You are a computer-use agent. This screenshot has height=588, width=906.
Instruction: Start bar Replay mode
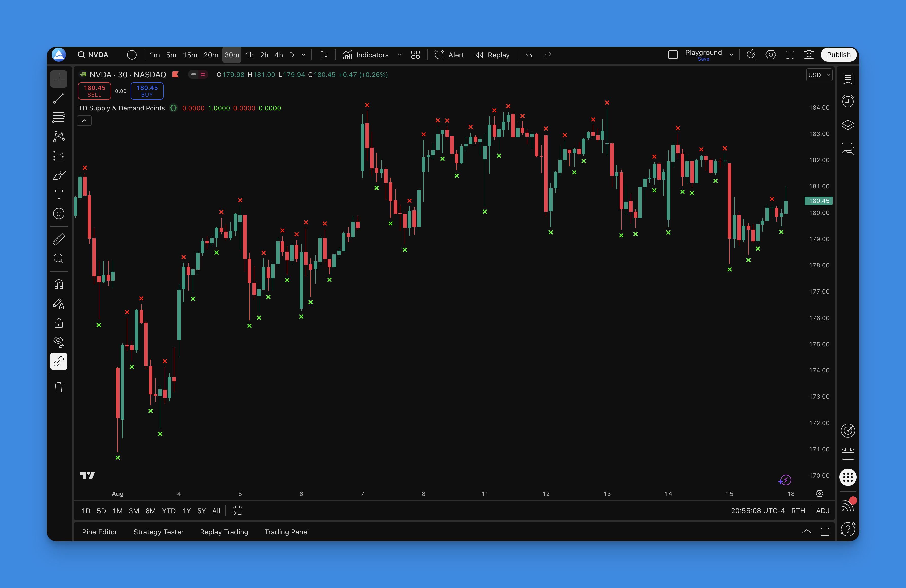[492, 55]
